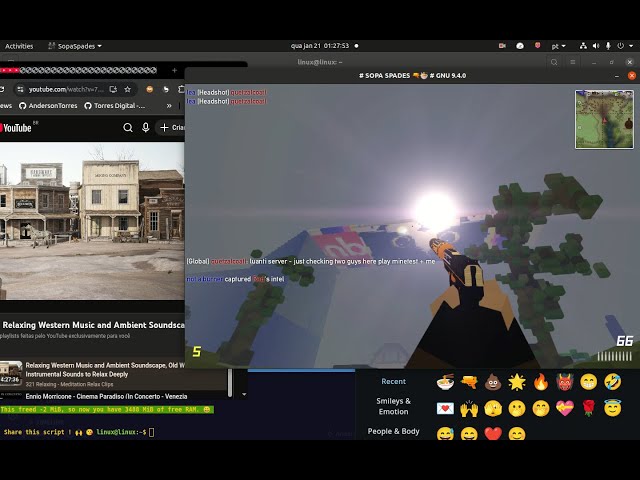Open the SopaSpades app menu dropdown
Screen dimensions: 640x480
pos(73,46)
